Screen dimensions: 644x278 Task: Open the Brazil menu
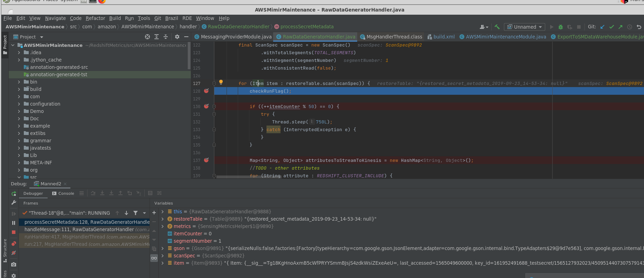172,18
